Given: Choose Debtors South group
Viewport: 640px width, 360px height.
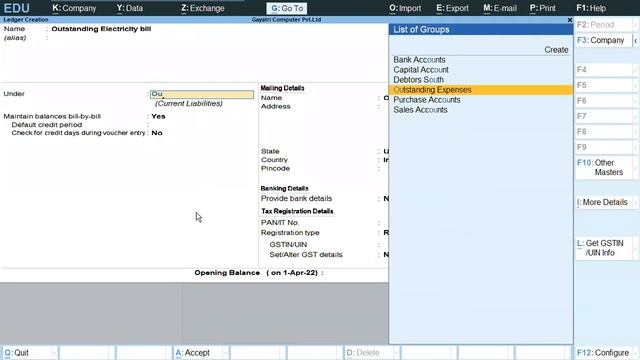Looking at the screenshot, I should [x=480, y=80].
